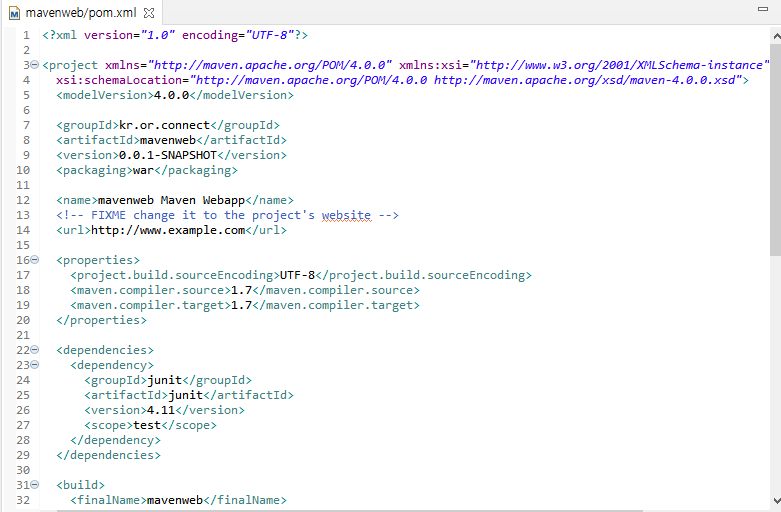This screenshot has width=781, height=512.
Task: Close the mavenweb/pom.xml tab
Action: pyautogui.click(x=148, y=13)
